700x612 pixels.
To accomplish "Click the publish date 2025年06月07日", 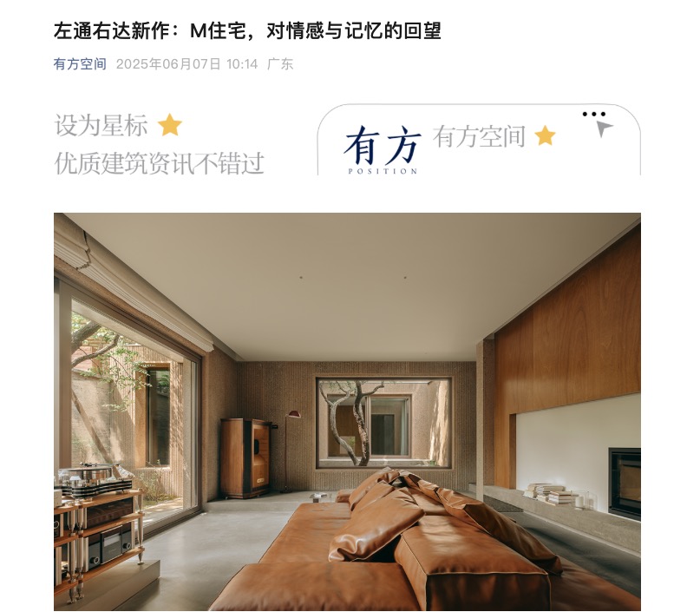I will 168,64.
